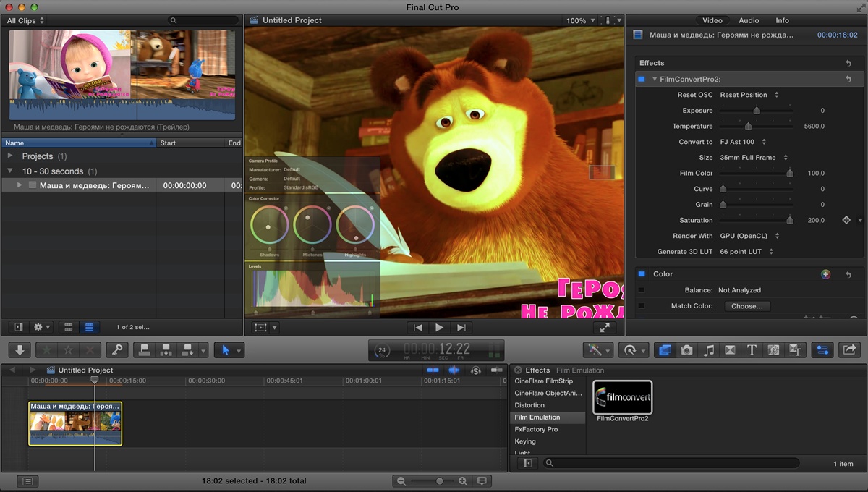Open the Photos browser camera icon
This screenshot has height=492, width=868.
click(686, 349)
